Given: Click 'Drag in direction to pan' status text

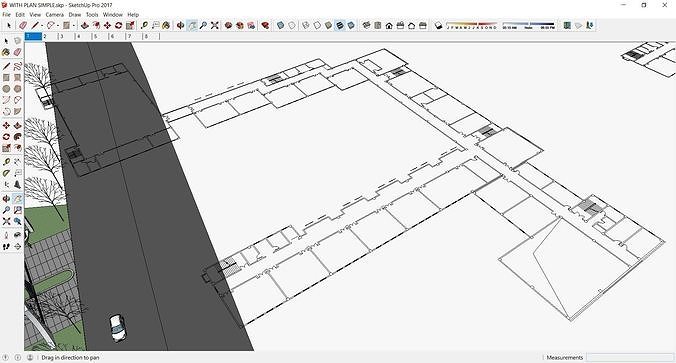Looking at the screenshot, I should pyautogui.click(x=70, y=357).
